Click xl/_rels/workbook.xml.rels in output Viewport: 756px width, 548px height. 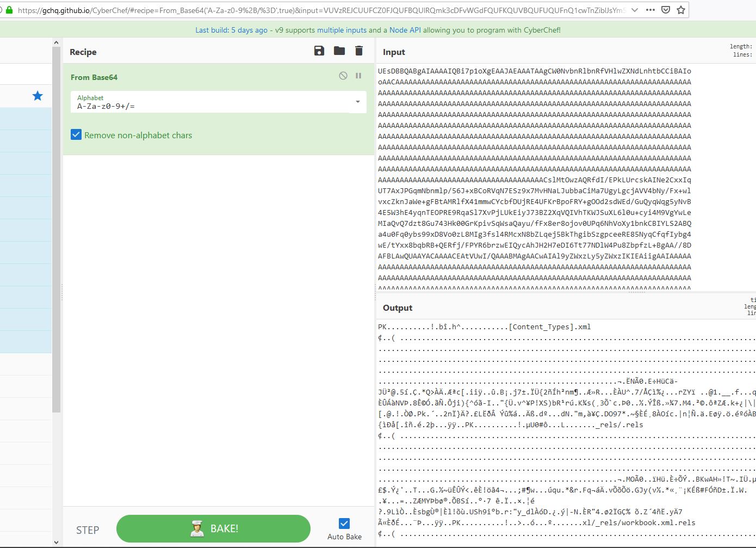tap(639, 522)
